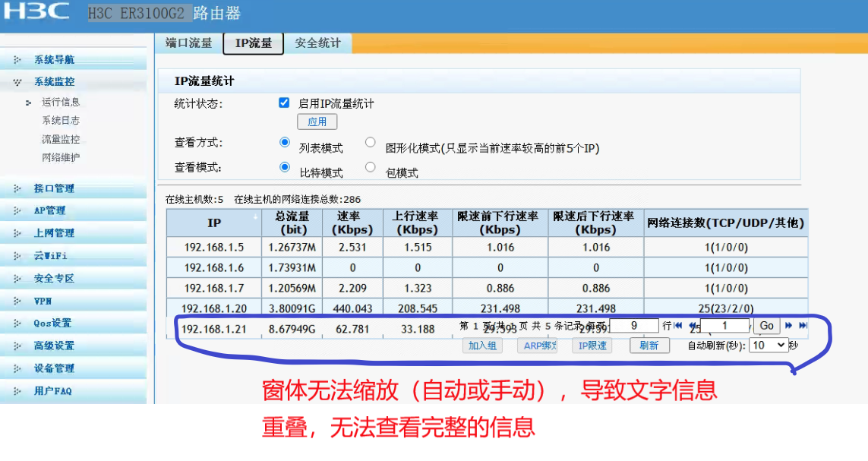The height and width of the screenshot is (461, 868).
Task: Select the 192.168.1.21 row IP
Action: coord(214,330)
